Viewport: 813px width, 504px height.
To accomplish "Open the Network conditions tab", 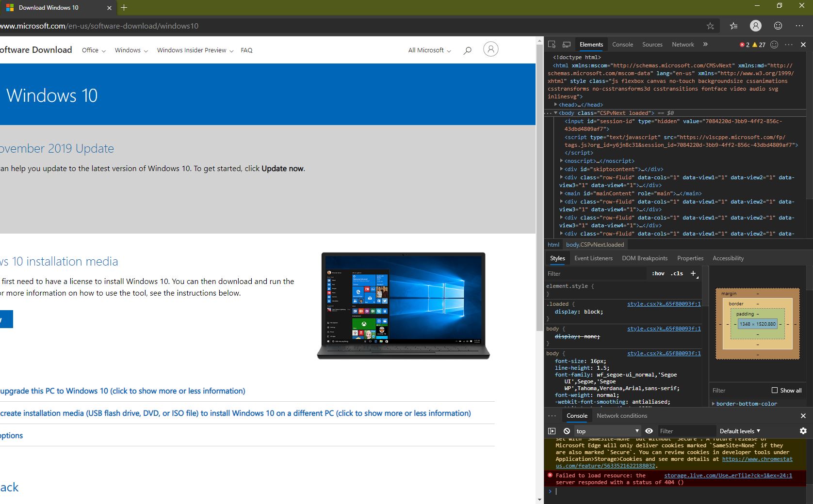I will [622, 415].
